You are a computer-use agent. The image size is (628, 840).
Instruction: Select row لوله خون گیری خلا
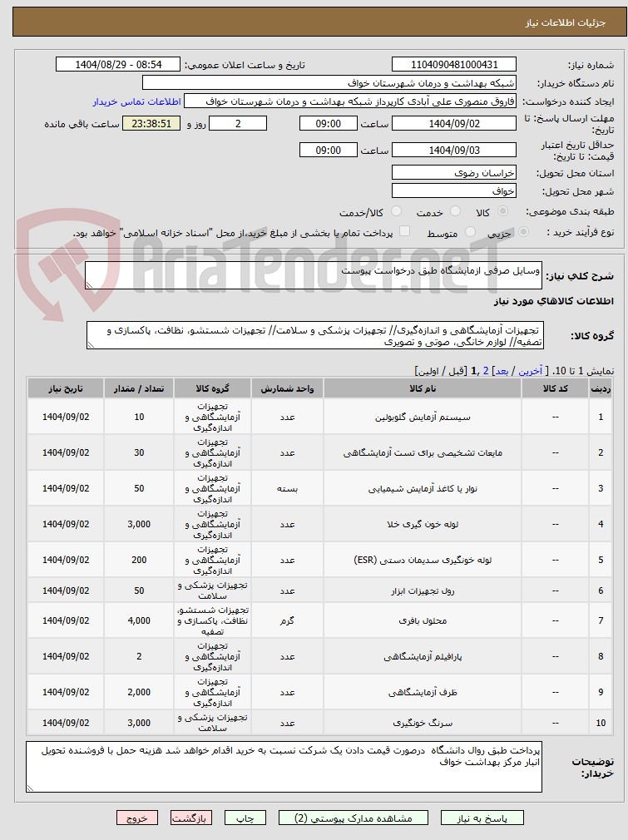319,524
